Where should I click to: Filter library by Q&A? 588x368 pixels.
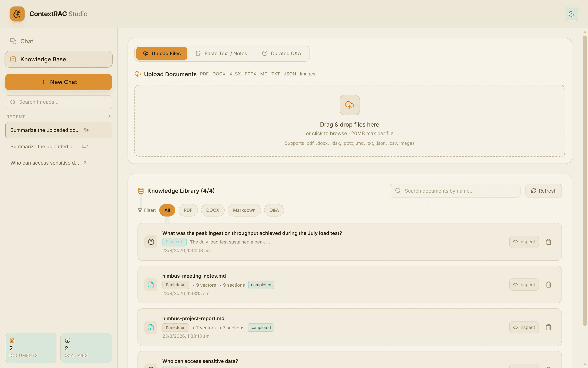(x=274, y=210)
